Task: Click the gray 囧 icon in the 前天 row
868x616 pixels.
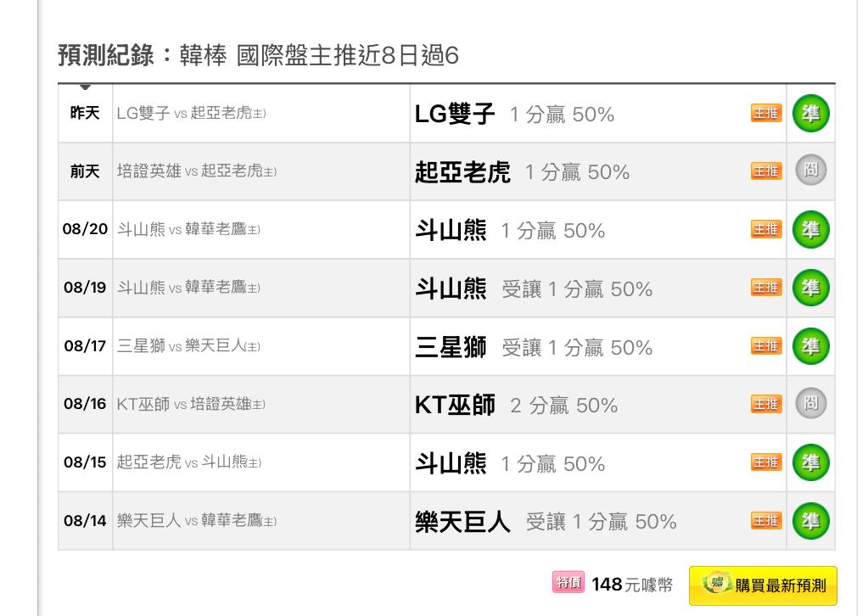Action: pos(811,170)
